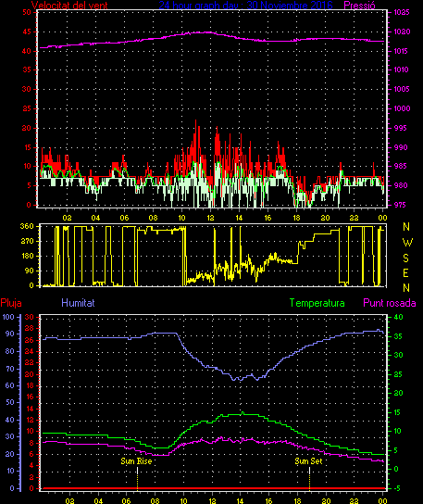The image size is (423, 504).
Task: Click the 45 wind speed axis value
Action: (27, 31)
